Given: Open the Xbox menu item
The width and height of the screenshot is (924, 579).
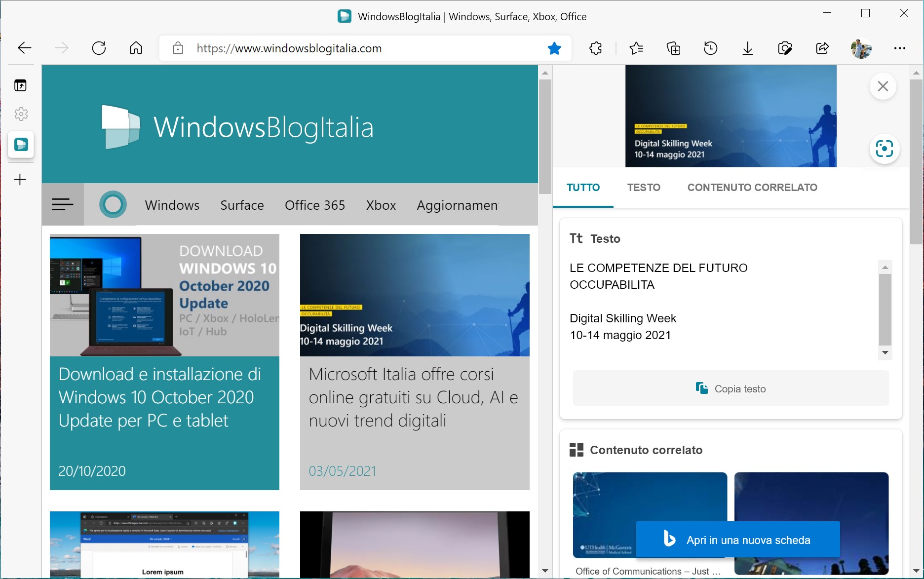Looking at the screenshot, I should click(x=381, y=205).
